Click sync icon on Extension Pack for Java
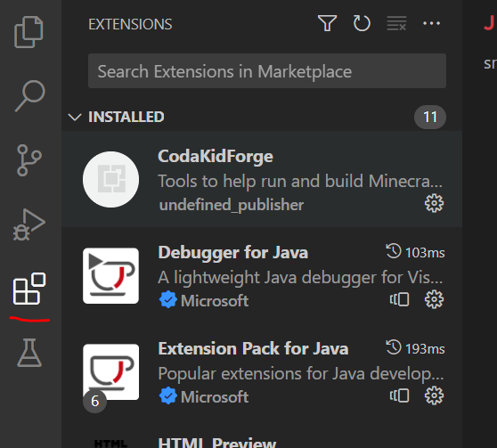Screen dimensions: 497x448 [399, 395]
